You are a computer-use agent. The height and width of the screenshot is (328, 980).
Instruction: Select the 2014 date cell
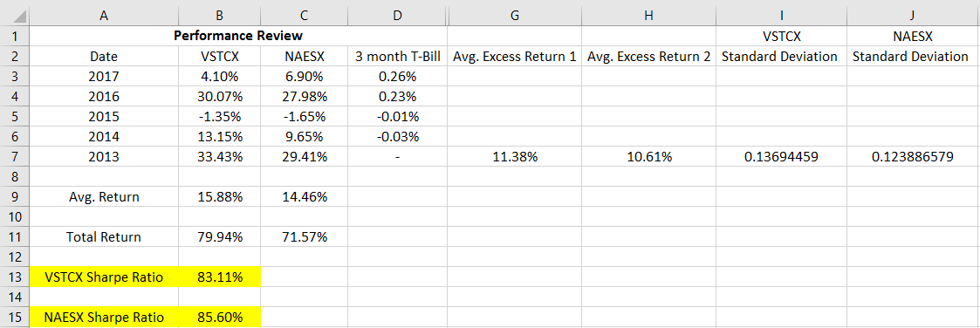104,137
